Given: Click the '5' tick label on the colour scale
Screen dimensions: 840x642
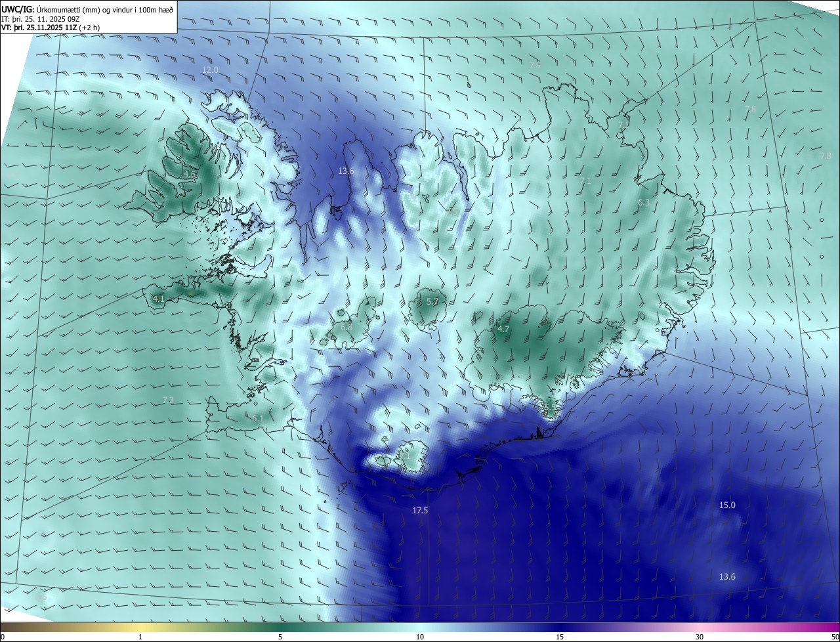Looking at the screenshot, I should click(280, 637).
